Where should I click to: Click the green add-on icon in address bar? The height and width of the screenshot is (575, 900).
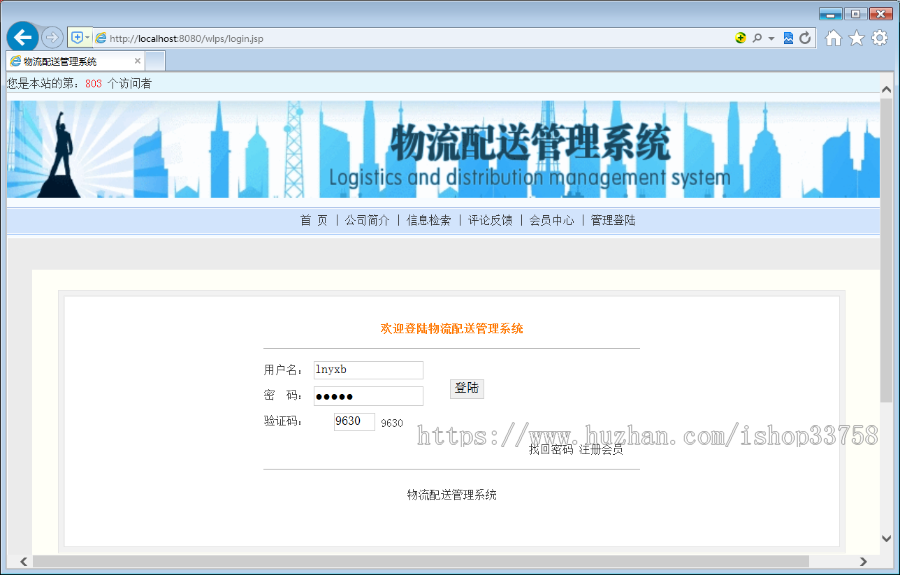[740, 38]
